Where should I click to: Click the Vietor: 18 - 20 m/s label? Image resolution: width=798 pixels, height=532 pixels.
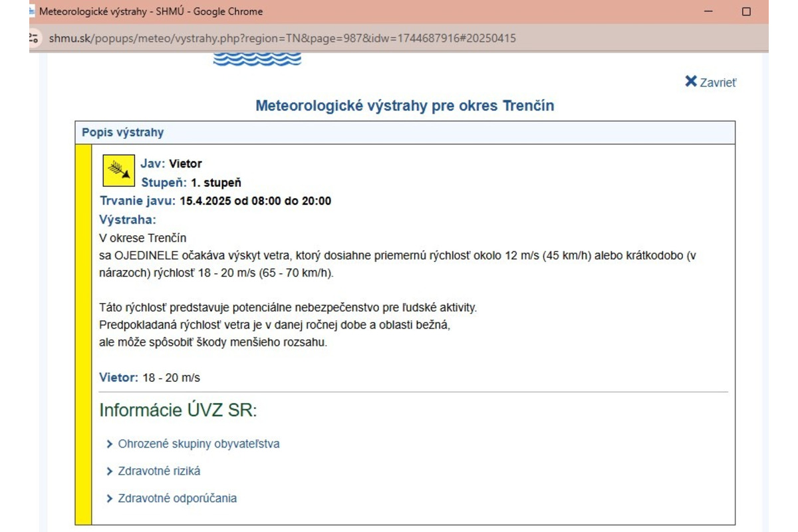(152, 377)
